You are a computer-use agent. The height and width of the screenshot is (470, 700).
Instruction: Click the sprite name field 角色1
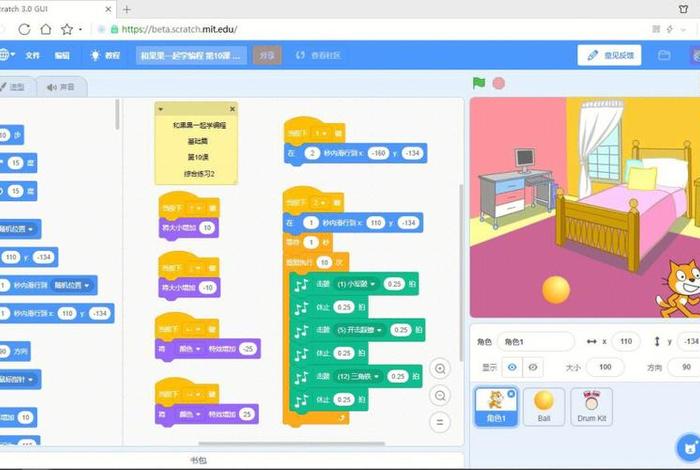coord(536,341)
